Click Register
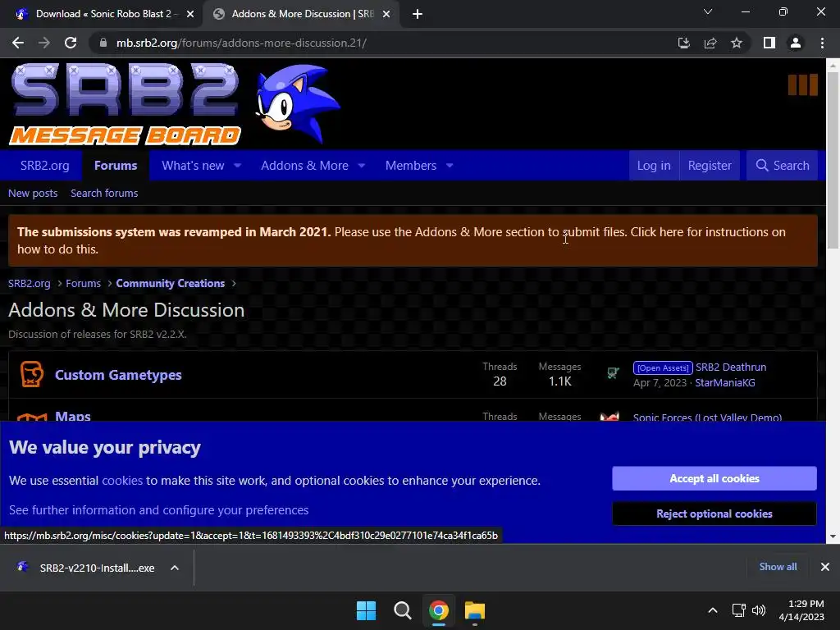 (710, 166)
